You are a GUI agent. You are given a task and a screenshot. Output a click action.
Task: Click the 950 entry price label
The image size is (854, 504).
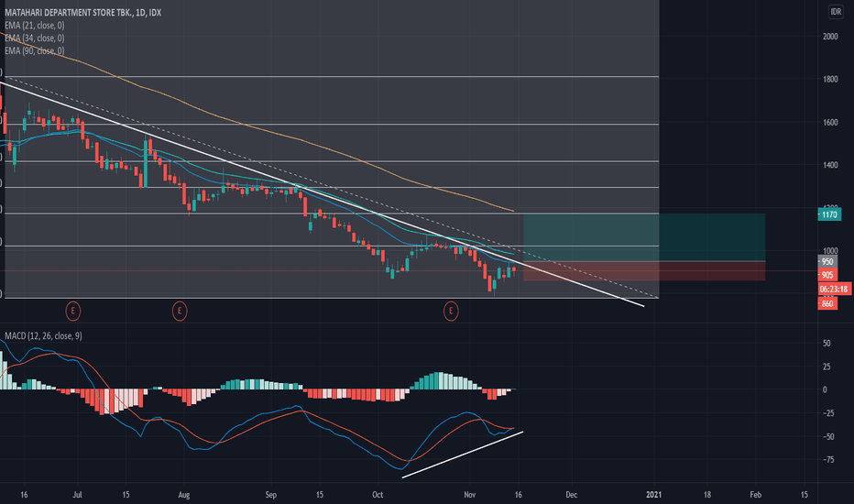pyautogui.click(x=827, y=262)
